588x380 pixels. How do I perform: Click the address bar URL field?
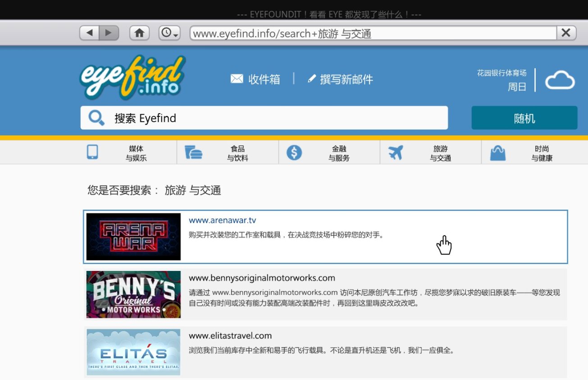click(373, 33)
